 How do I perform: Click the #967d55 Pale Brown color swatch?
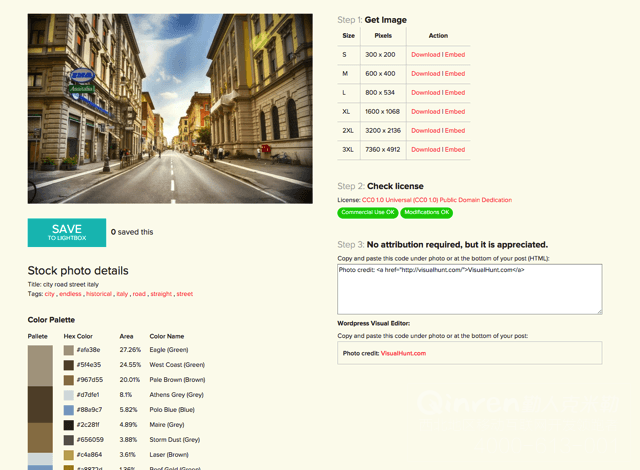(69, 380)
